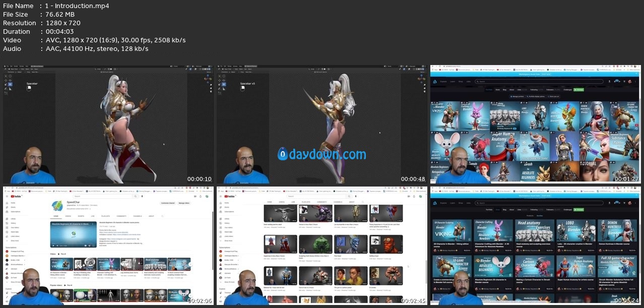
Task: Select the active Transform tool in the 00:00:48 Blender frame
Action: tap(224, 84)
